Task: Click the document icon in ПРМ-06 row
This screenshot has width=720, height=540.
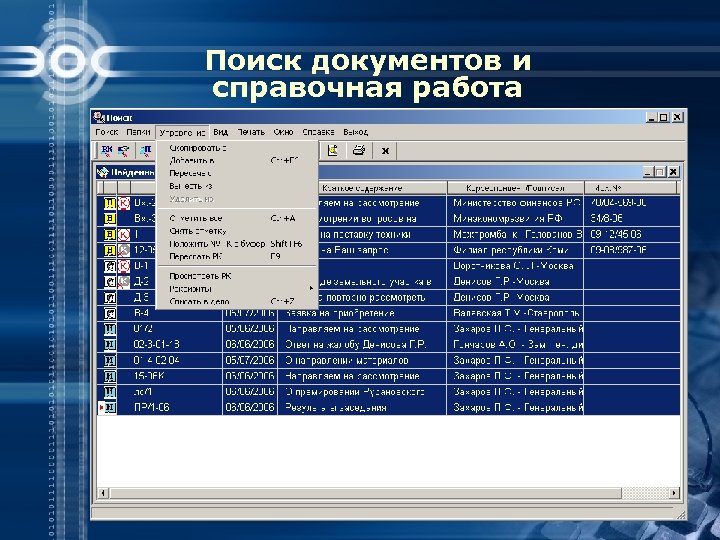Action: (x=110, y=407)
